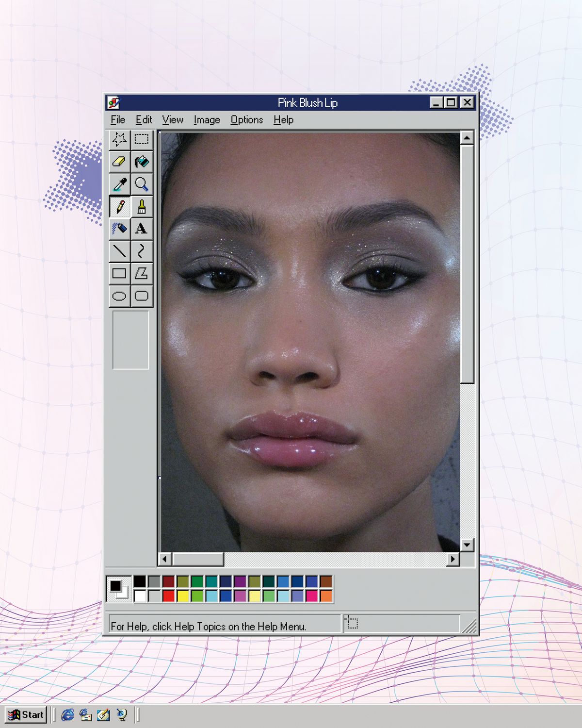Select the Free-Form Select tool
This screenshot has width=582, height=728.
[x=119, y=140]
